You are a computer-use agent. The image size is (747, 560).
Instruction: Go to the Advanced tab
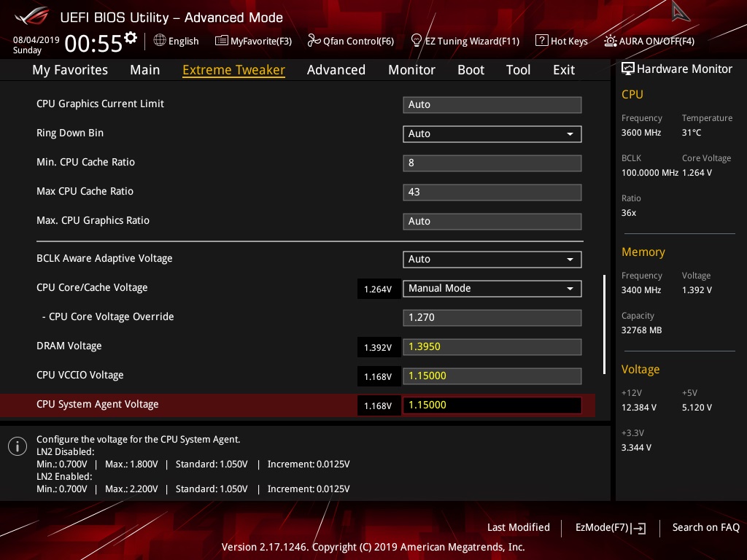336,70
